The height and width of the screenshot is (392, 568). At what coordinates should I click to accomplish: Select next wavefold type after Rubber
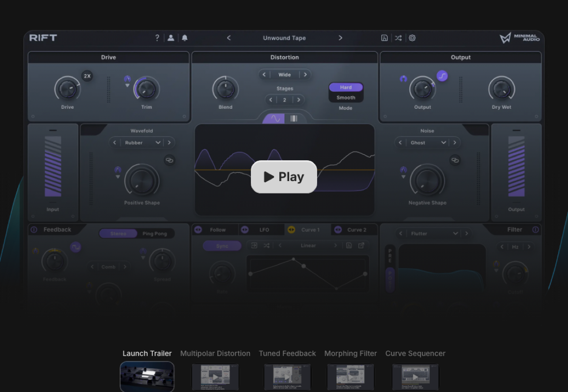(169, 142)
